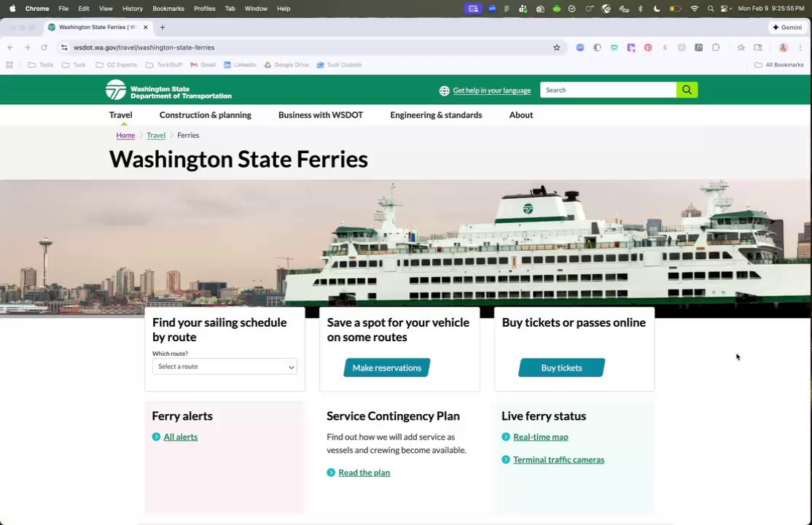Click the Bluetooth icon in the menu bar
The height and width of the screenshot is (525, 812).
pos(640,8)
